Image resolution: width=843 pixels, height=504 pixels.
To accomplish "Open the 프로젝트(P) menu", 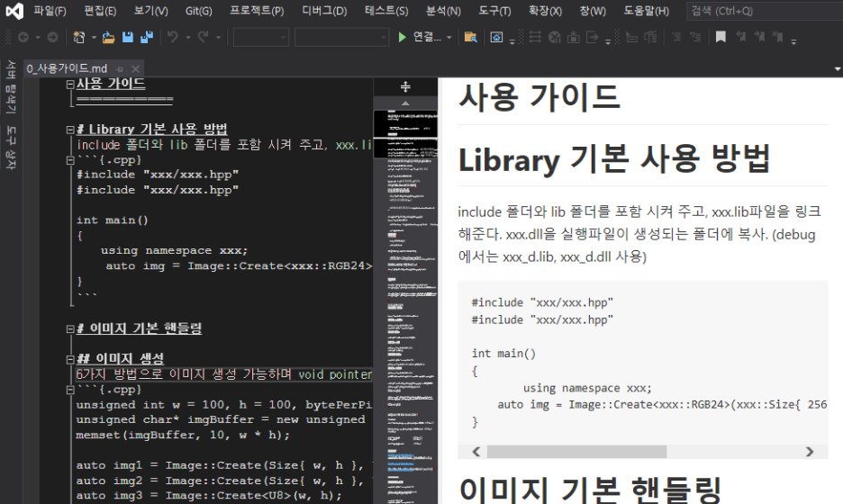I will [x=257, y=11].
